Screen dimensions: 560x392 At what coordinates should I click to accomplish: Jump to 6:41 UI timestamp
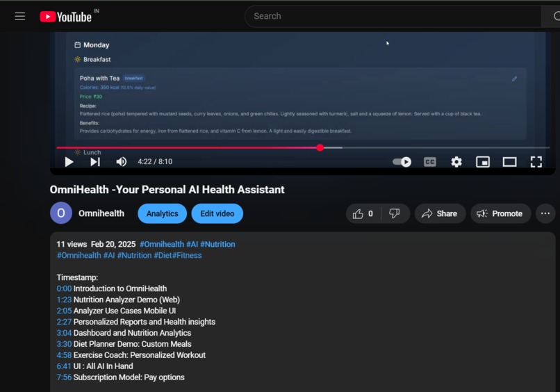pyautogui.click(x=64, y=366)
